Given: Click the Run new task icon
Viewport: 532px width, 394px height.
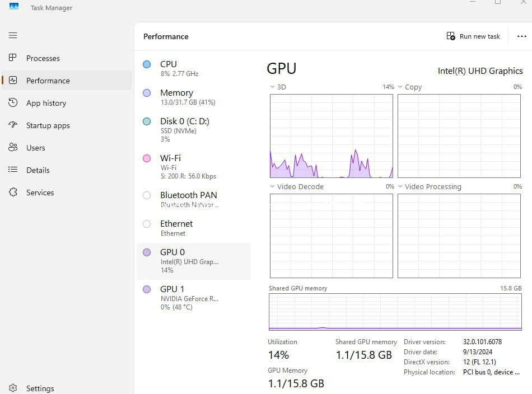Looking at the screenshot, I should [x=451, y=36].
